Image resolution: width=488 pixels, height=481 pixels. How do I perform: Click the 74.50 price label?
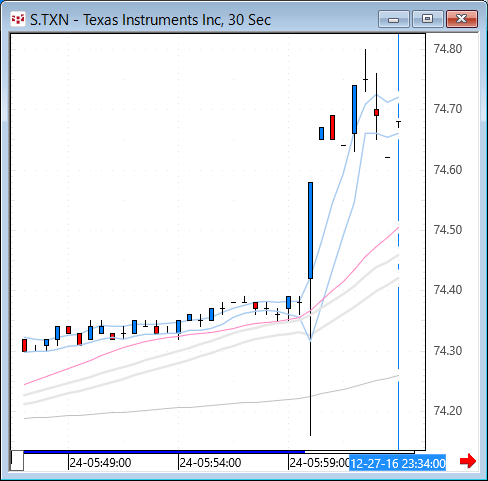point(448,230)
